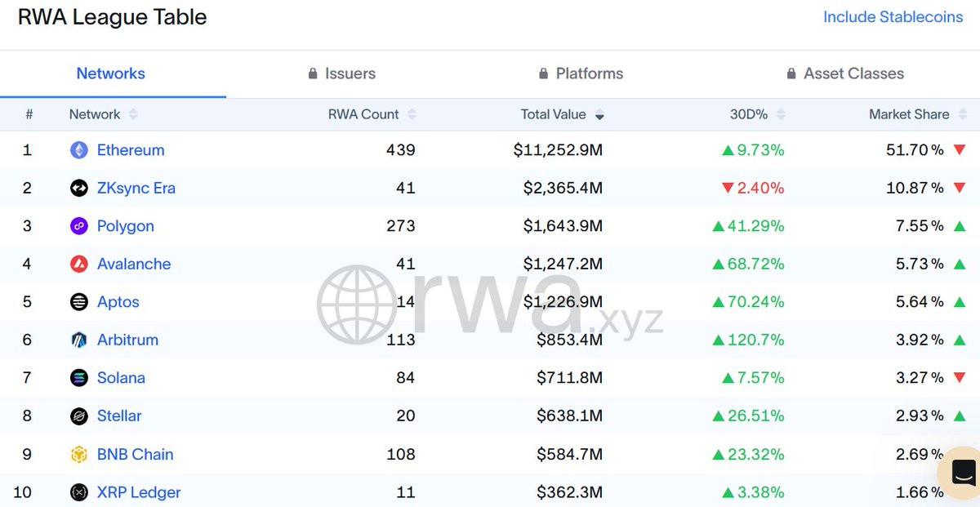Click Arbitrum's green market share up arrow
Screen dimensions: 980x507
(960, 340)
